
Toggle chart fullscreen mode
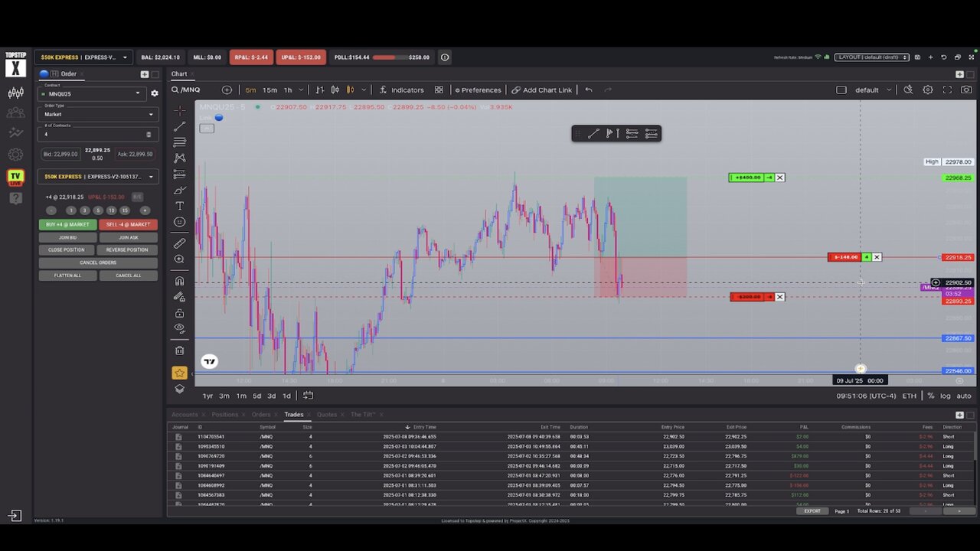(x=947, y=90)
